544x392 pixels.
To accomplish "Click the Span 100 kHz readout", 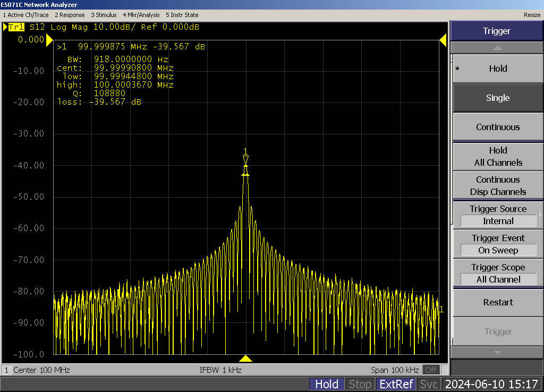I will coord(396,370).
